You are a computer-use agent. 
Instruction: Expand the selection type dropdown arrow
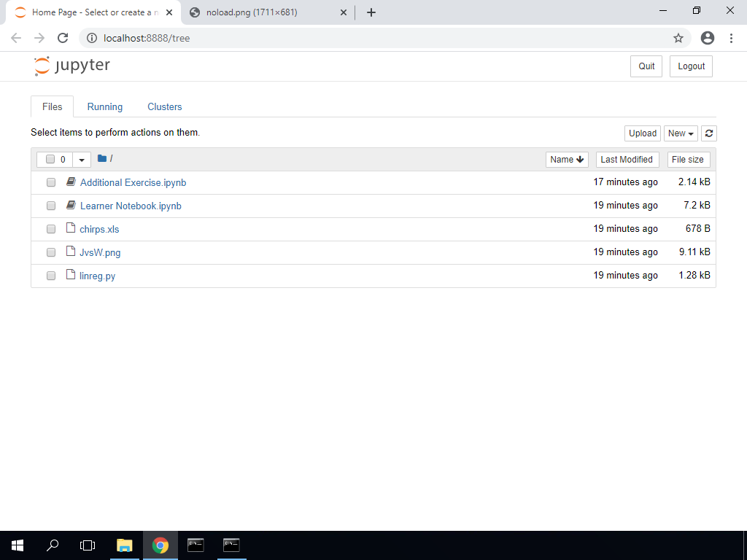(82, 160)
